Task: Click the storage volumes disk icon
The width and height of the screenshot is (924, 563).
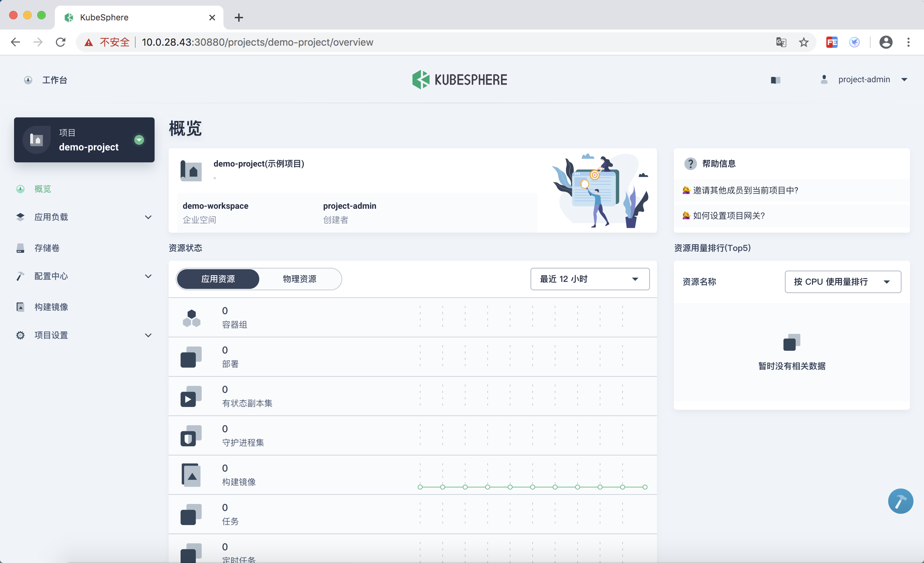Action: point(20,248)
